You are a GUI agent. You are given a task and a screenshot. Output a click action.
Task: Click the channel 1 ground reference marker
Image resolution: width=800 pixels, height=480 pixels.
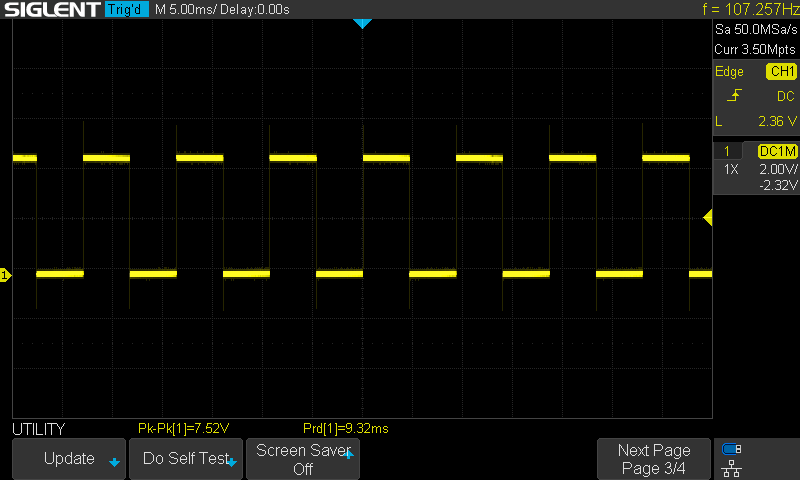point(5,274)
